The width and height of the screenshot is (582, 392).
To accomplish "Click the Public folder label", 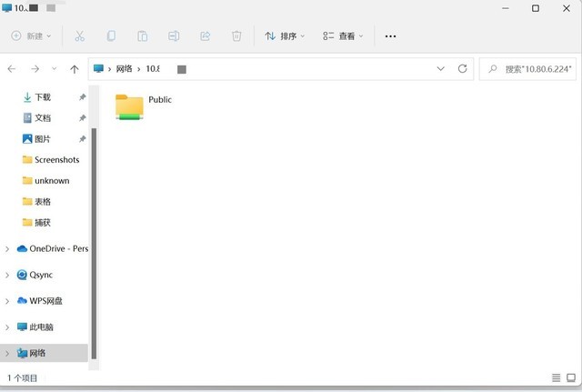I will coord(160,99).
